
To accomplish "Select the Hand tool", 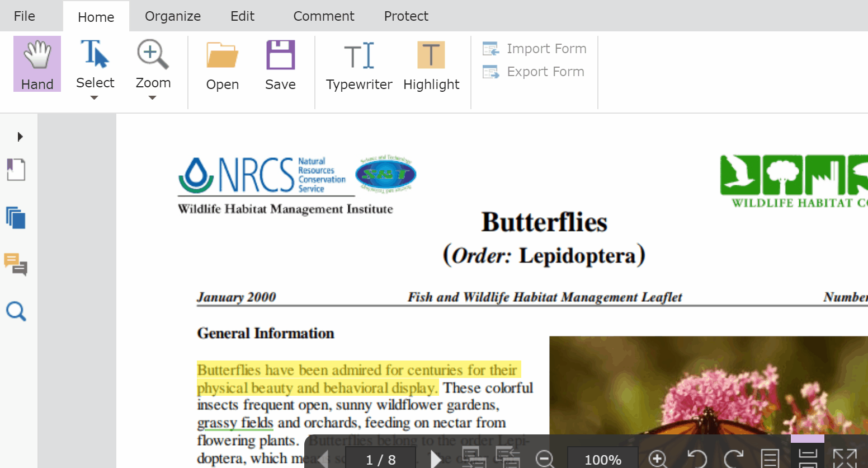I will (x=37, y=64).
